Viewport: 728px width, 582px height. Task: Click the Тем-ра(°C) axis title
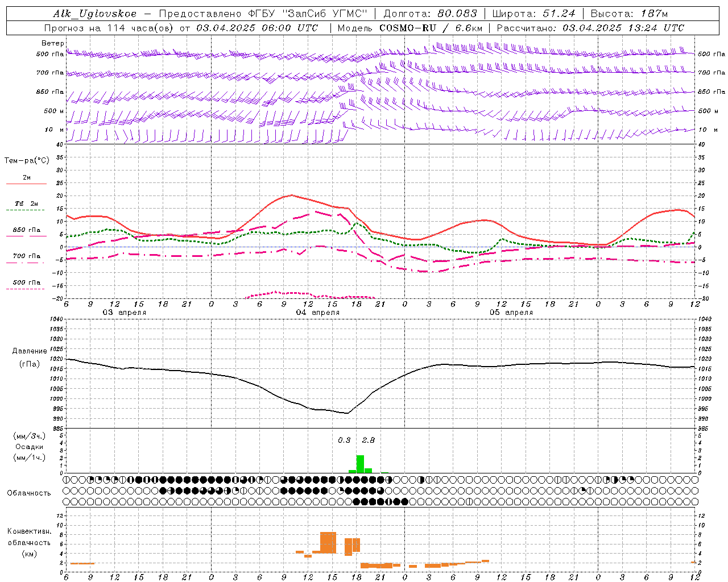coord(27,161)
